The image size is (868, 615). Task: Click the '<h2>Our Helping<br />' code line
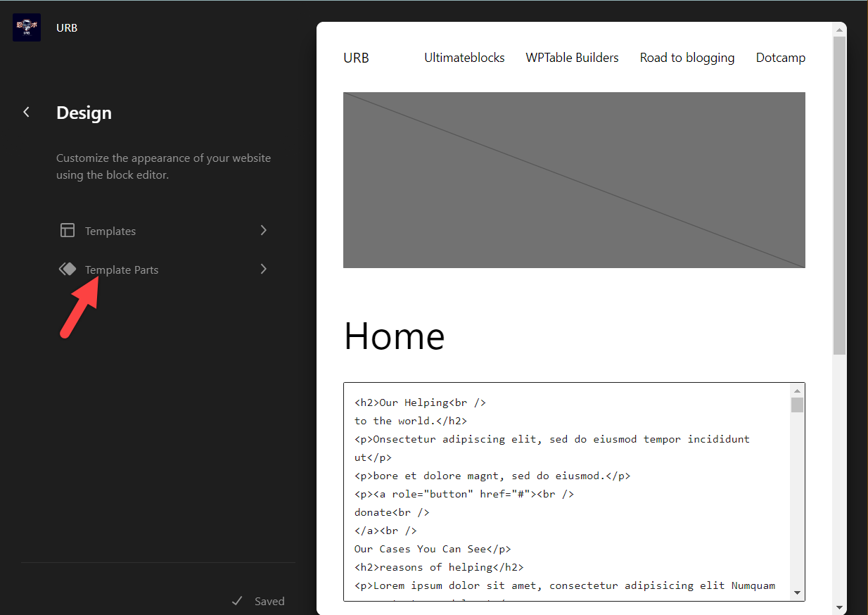click(420, 402)
